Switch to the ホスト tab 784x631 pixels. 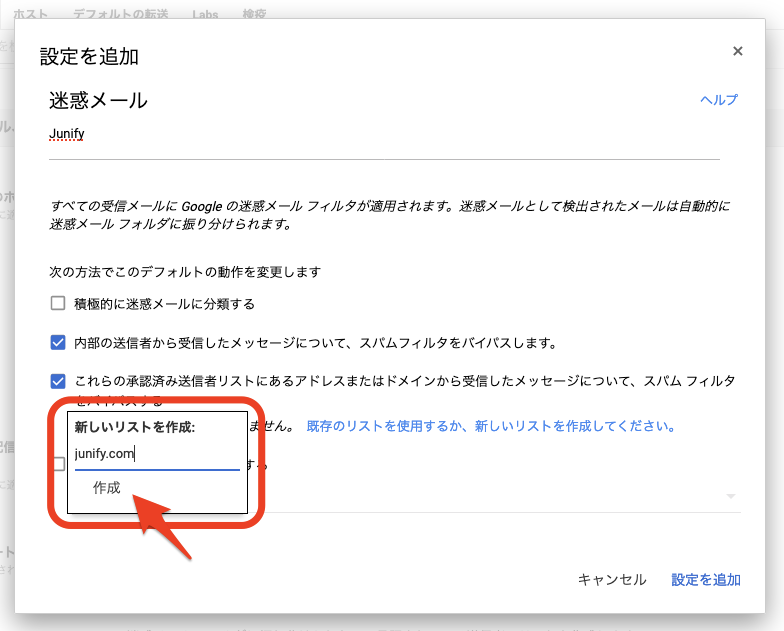click(30, 16)
